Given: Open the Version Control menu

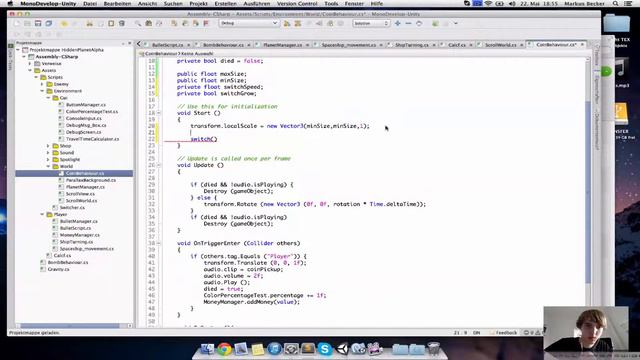Looking at the screenshot, I should click(x=297, y=4).
